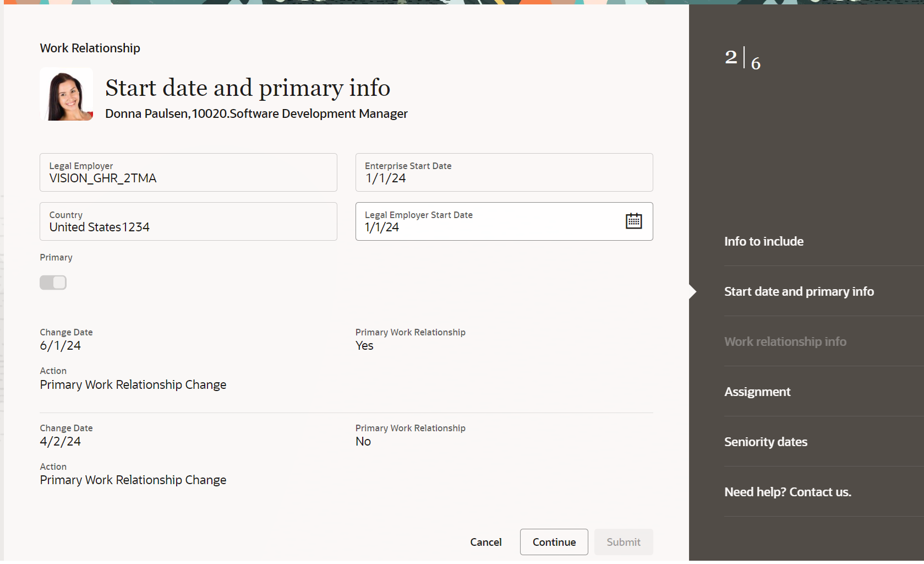Click the Need help? Contact us link
This screenshot has height=564, width=924.
tap(788, 492)
